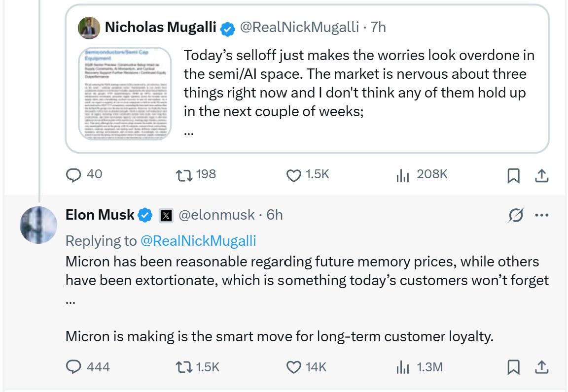
Task: Repost the post with 198 reposts
Action: point(183,175)
